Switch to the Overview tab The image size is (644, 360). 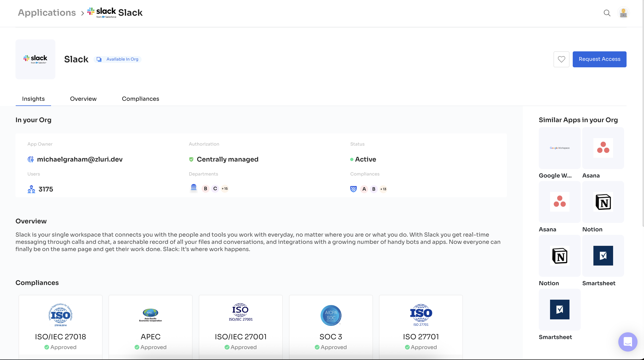click(x=83, y=99)
